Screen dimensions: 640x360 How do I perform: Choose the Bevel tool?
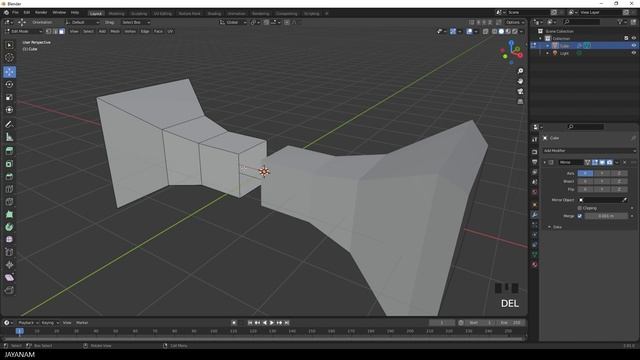pyautogui.click(x=9, y=176)
